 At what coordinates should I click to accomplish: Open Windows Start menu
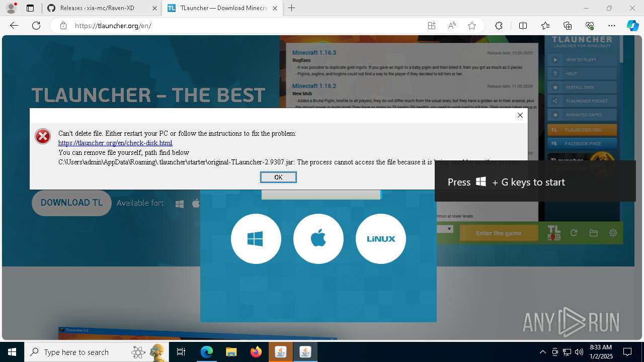point(12,352)
